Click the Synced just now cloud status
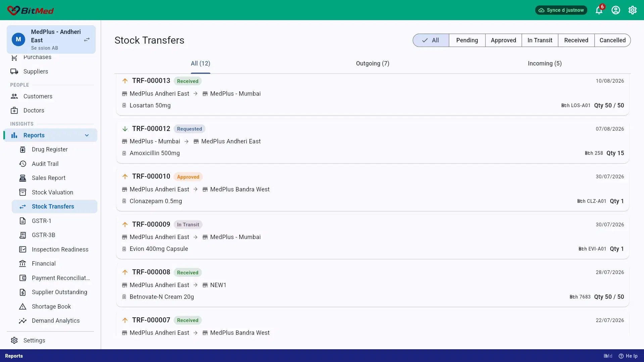Viewport: 644px width, 362px height. point(561,10)
